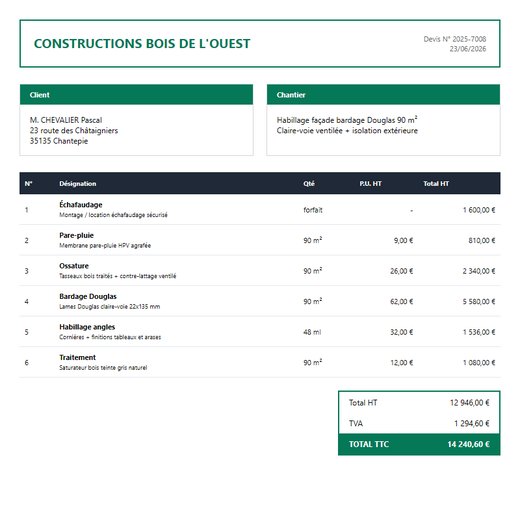Image resolution: width=520 pixels, height=527 pixels.
Task: Click the TOTAL TTC green summary row
Action: coord(419,444)
